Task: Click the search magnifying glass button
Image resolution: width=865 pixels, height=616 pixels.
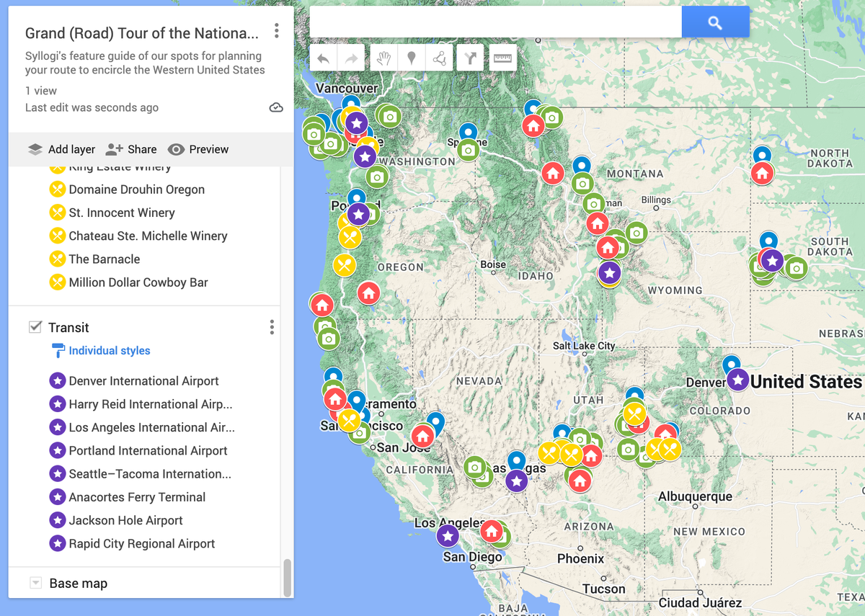Action: pos(714,22)
